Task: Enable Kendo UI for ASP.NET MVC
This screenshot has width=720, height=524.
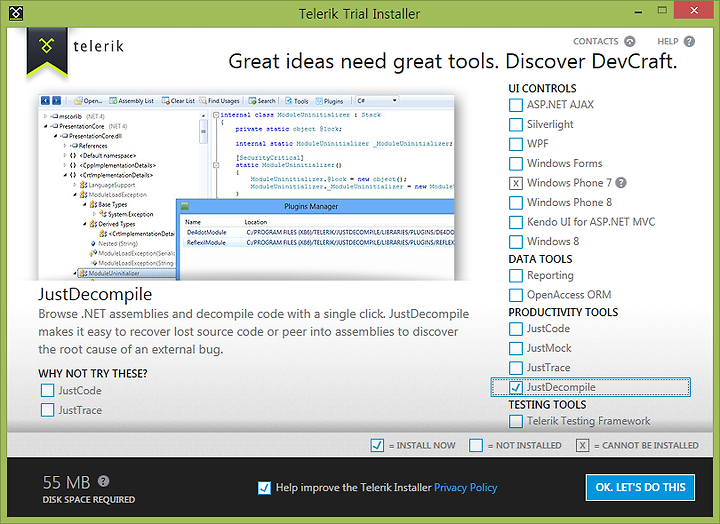Action: pyautogui.click(x=516, y=222)
